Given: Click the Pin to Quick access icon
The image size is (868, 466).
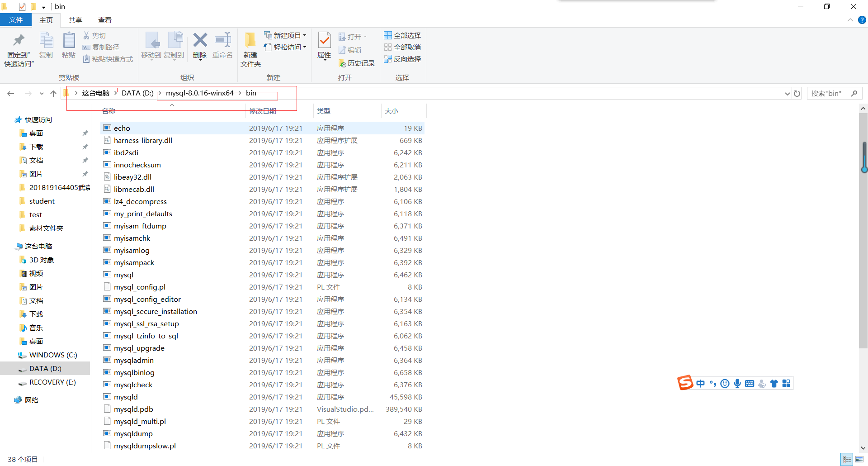Looking at the screenshot, I should pyautogui.click(x=19, y=40).
